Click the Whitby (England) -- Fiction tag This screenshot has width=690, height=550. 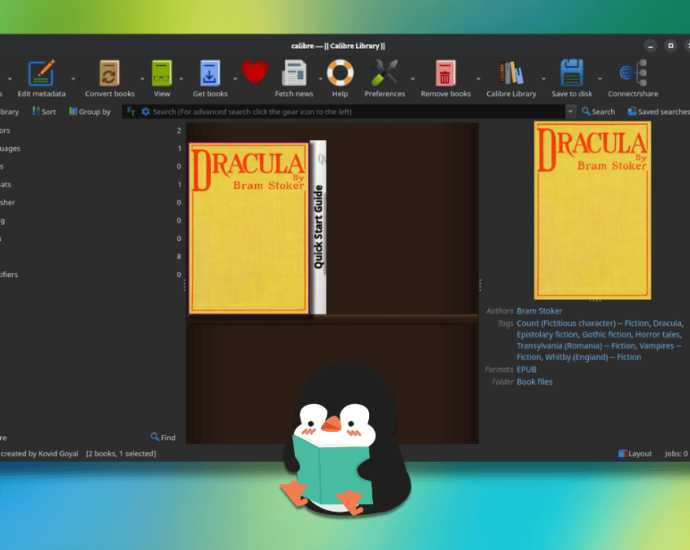[x=593, y=357]
